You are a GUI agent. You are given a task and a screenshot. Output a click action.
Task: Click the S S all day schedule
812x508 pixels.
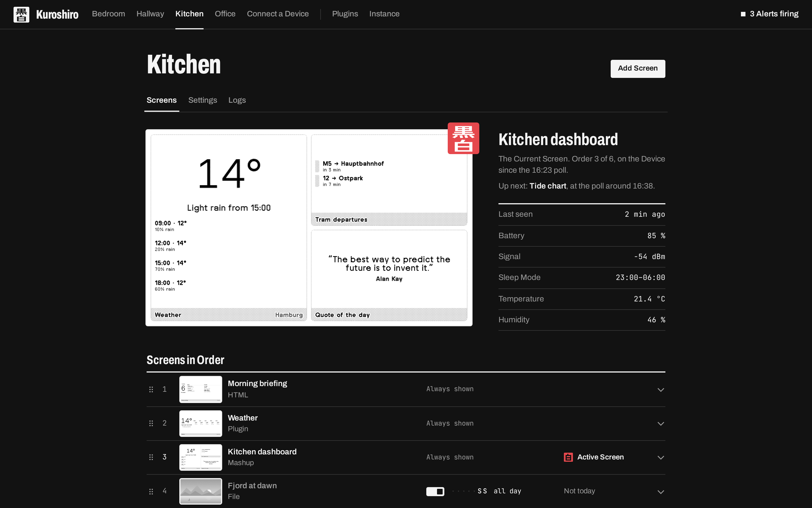tap(487, 491)
